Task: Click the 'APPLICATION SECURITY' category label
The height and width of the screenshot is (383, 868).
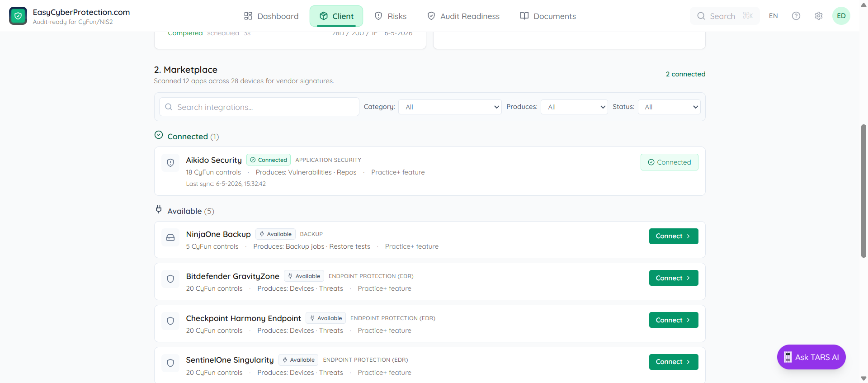Action: (x=328, y=160)
